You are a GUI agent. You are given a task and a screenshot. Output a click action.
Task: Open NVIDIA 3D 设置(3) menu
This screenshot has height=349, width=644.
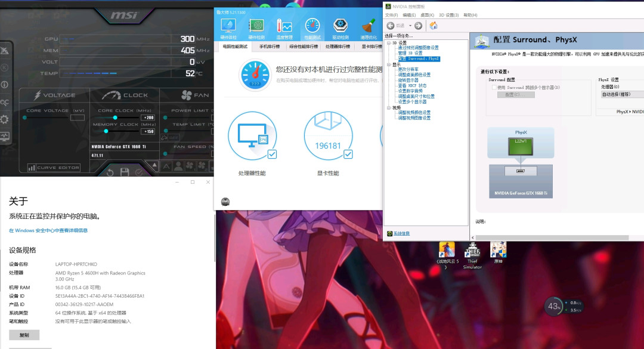click(448, 15)
